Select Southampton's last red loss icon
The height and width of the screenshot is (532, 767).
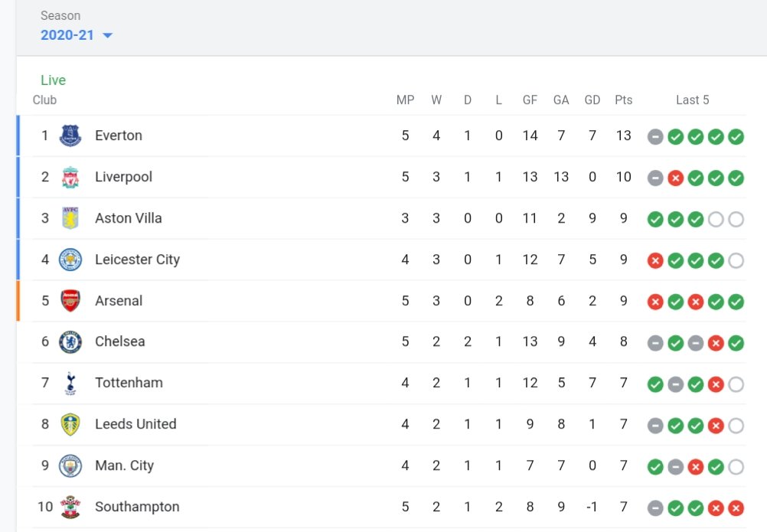click(736, 508)
